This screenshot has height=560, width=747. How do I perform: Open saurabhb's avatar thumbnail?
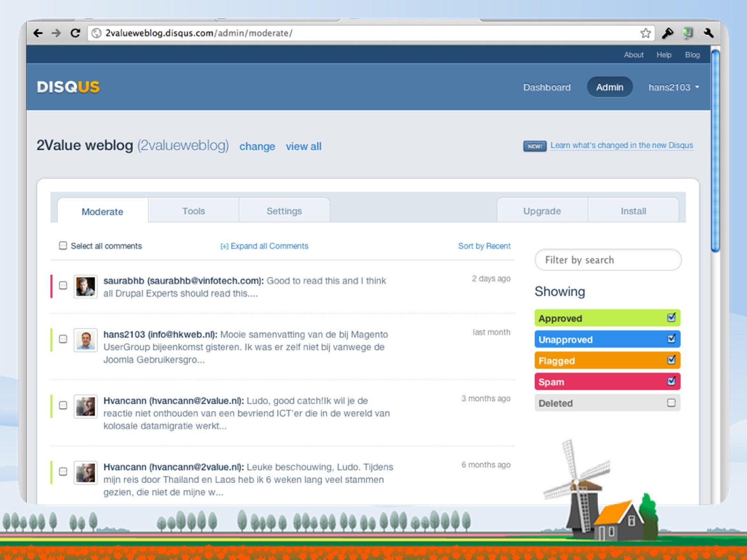85,287
